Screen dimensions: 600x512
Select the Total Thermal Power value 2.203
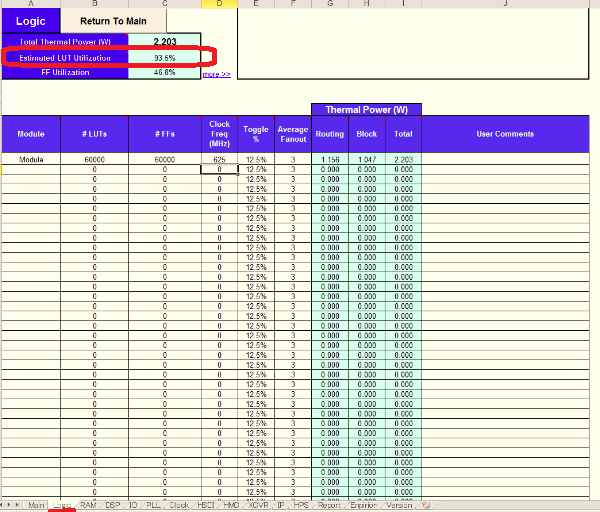(165, 41)
